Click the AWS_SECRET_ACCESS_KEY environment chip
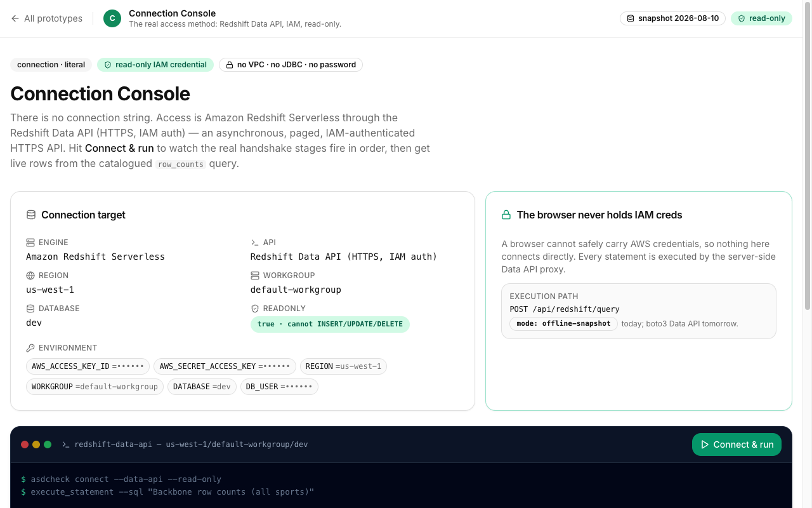The width and height of the screenshot is (812, 508). point(225,366)
